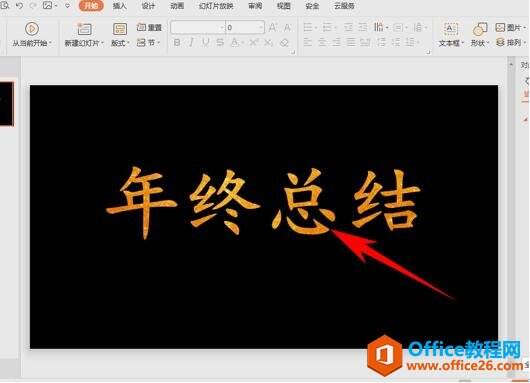Toggle Italic formatting

(192, 43)
